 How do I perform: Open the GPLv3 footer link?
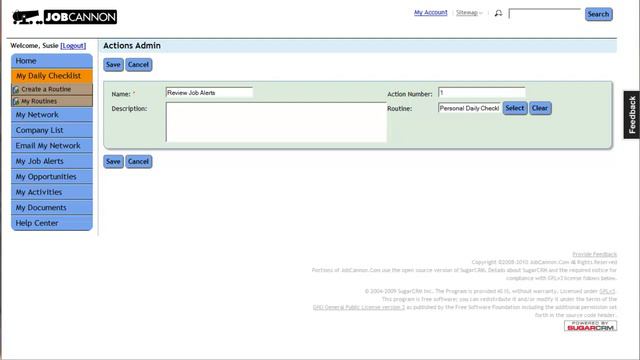pos(607,291)
